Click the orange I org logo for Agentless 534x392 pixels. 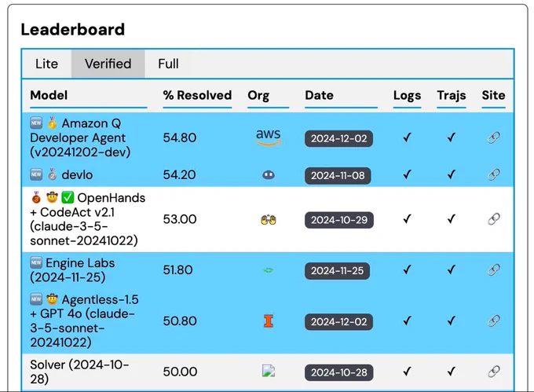tap(269, 321)
